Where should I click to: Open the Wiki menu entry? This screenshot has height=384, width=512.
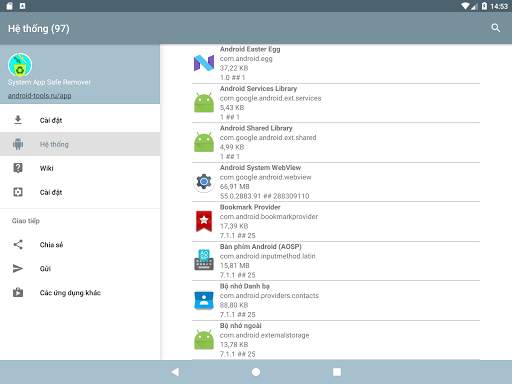click(x=80, y=168)
